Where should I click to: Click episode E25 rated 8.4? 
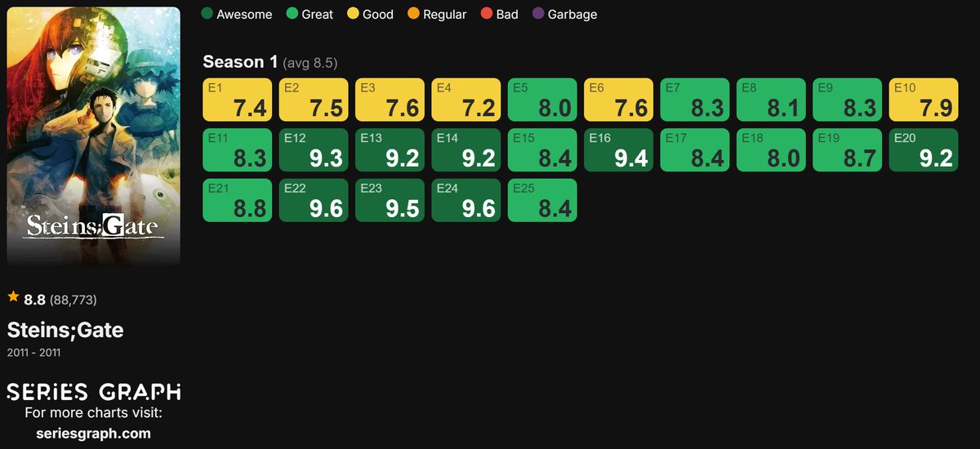[542, 200]
